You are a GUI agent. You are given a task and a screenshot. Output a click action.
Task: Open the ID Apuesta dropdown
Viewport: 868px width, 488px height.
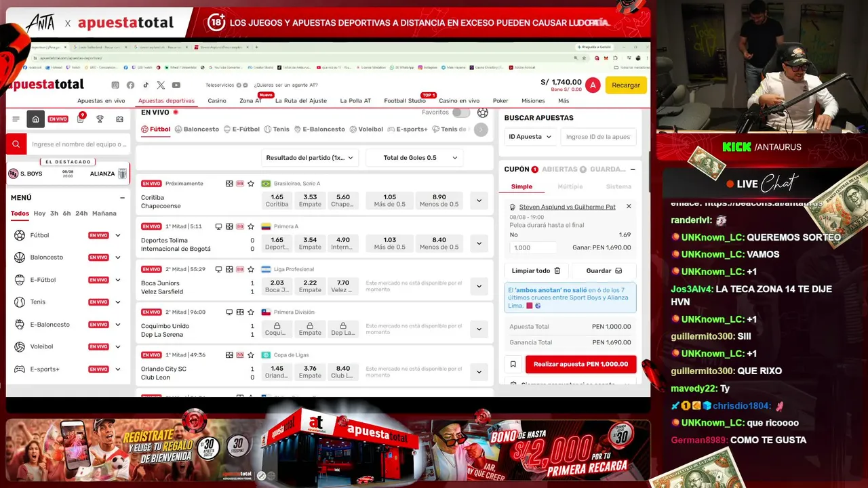[x=530, y=137]
